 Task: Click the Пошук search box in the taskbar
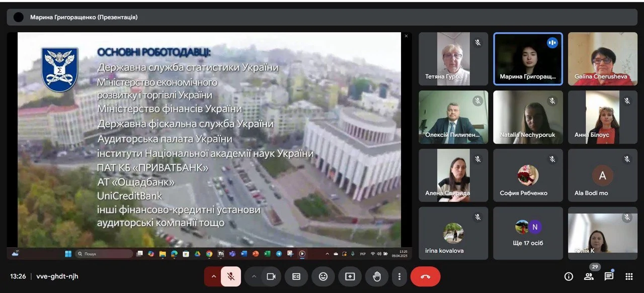click(x=104, y=254)
